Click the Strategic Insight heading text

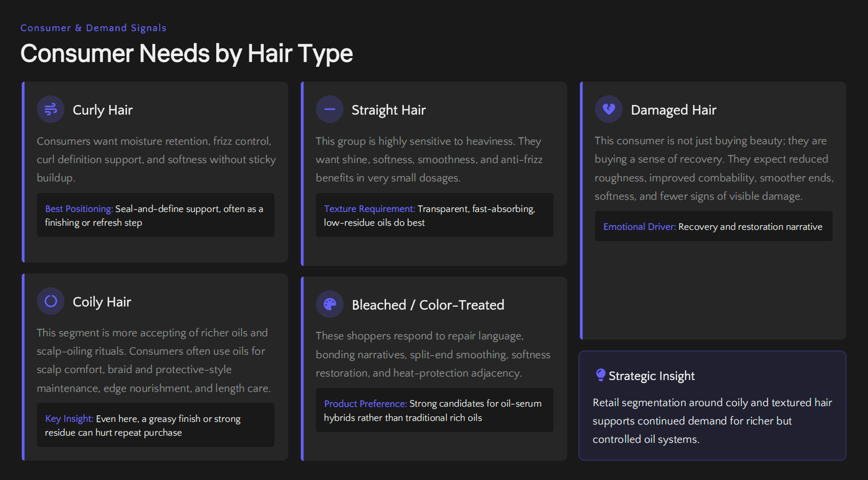pyautogui.click(x=651, y=376)
